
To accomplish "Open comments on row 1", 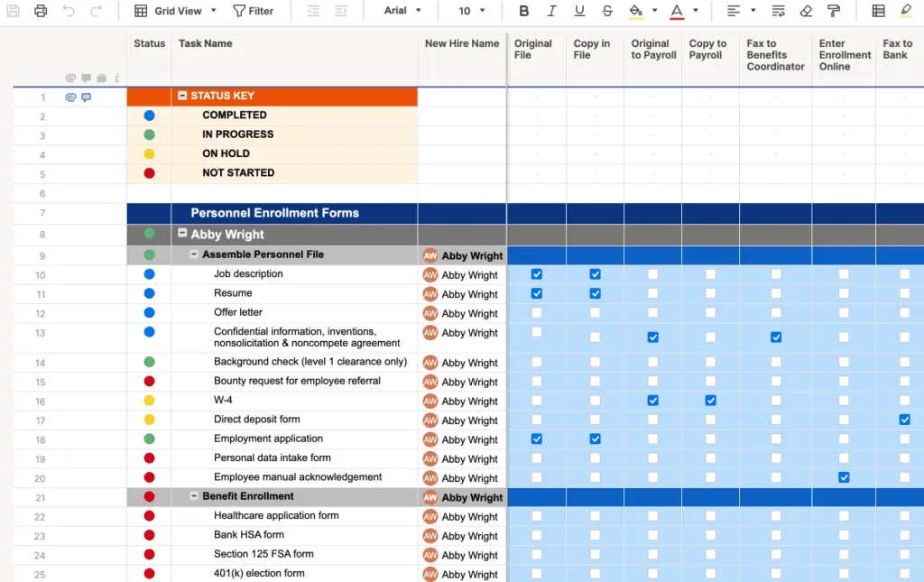I will point(86,97).
